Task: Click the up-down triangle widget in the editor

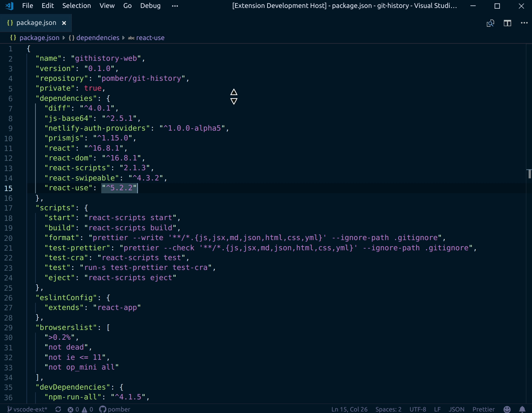Action: (x=234, y=97)
